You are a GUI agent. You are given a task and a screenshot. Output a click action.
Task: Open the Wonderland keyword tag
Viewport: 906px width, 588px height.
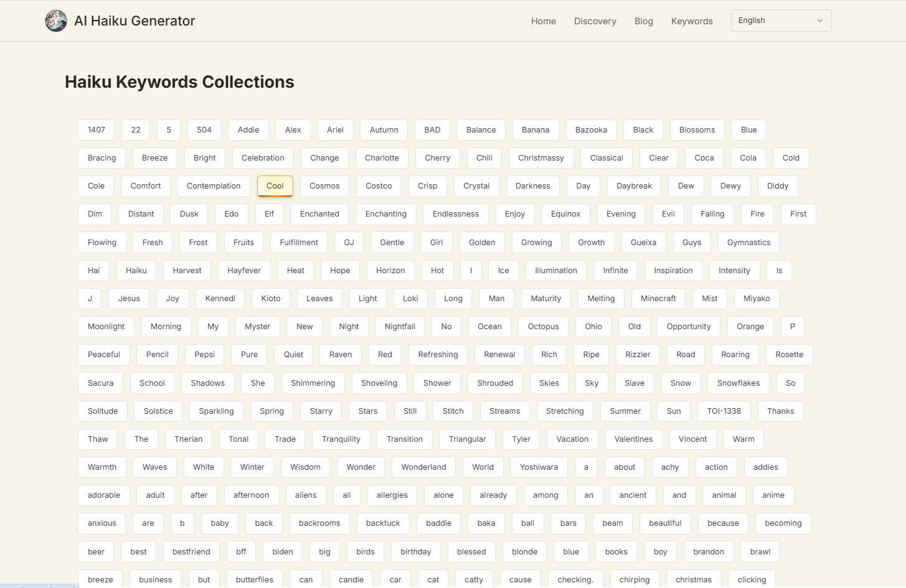click(x=423, y=467)
